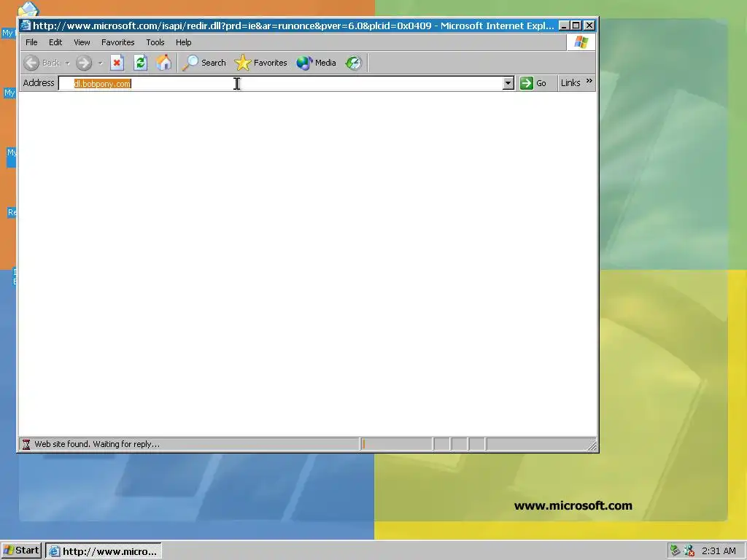
Task: Click the Address label
Action: [x=39, y=83]
